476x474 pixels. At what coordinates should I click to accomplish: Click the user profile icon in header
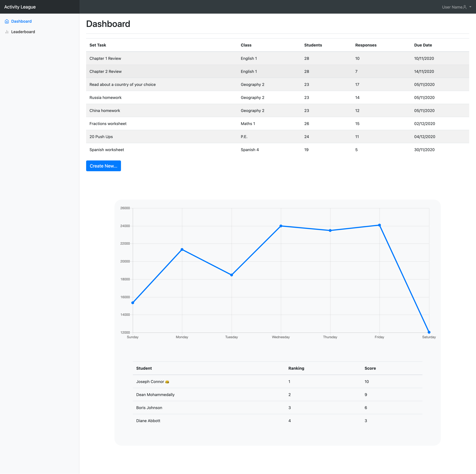465,7
